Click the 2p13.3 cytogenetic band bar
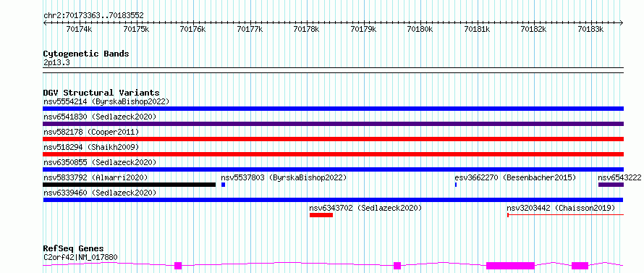Image resolution: width=644 pixels, height=273 pixels. (x=333, y=70)
